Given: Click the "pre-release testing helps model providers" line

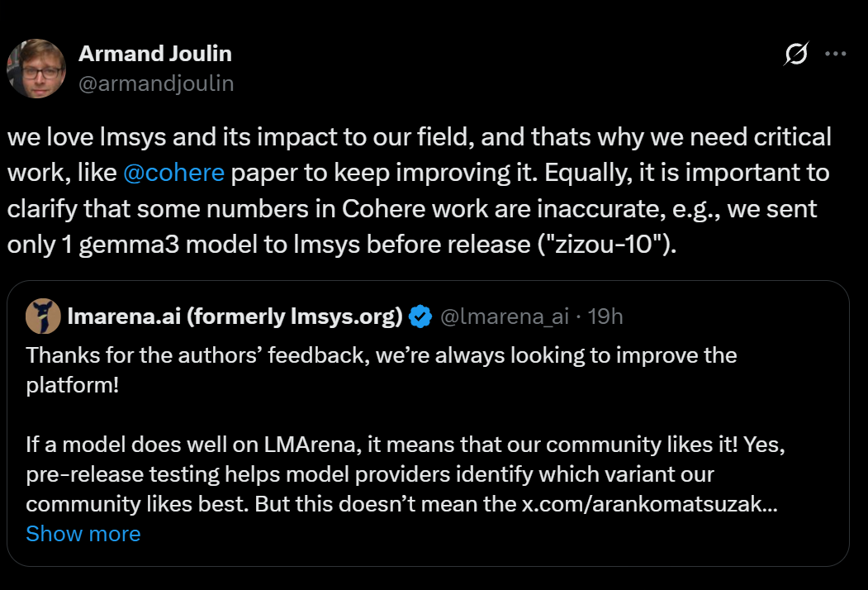Looking at the screenshot, I should click(x=369, y=475).
